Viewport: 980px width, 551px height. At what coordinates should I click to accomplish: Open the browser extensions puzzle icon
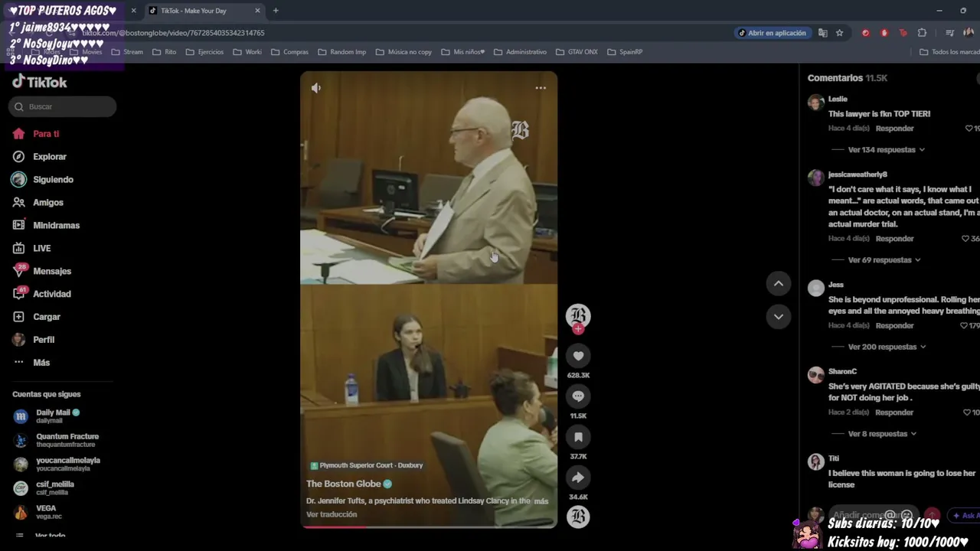(x=922, y=33)
